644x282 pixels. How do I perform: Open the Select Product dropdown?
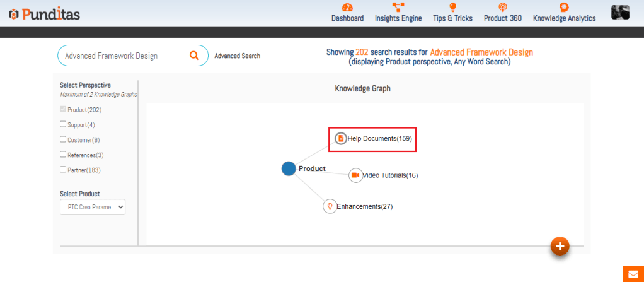coord(93,207)
